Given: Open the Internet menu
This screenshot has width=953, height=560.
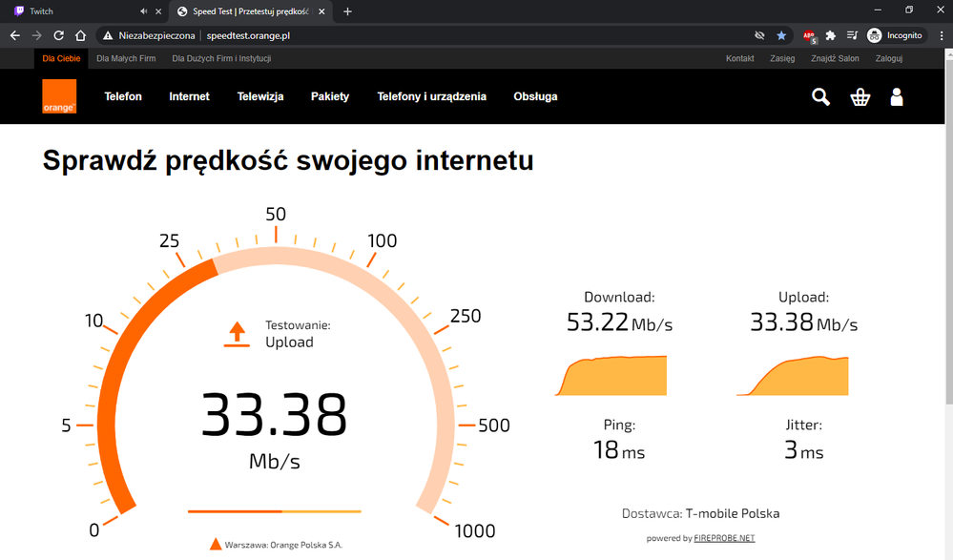Looking at the screenshot, I should click(x=189, y=96).
